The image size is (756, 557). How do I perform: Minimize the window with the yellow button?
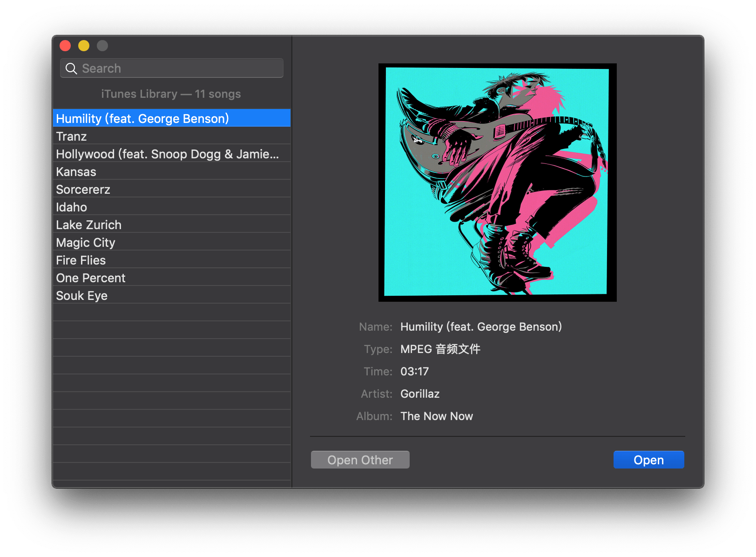tap(84, 46)
